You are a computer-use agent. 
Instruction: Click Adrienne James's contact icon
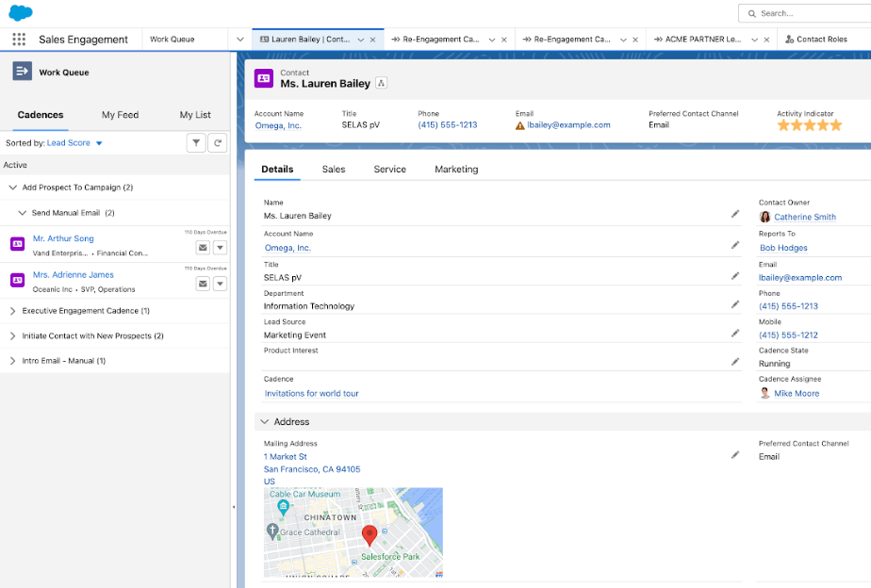point(18,280)
